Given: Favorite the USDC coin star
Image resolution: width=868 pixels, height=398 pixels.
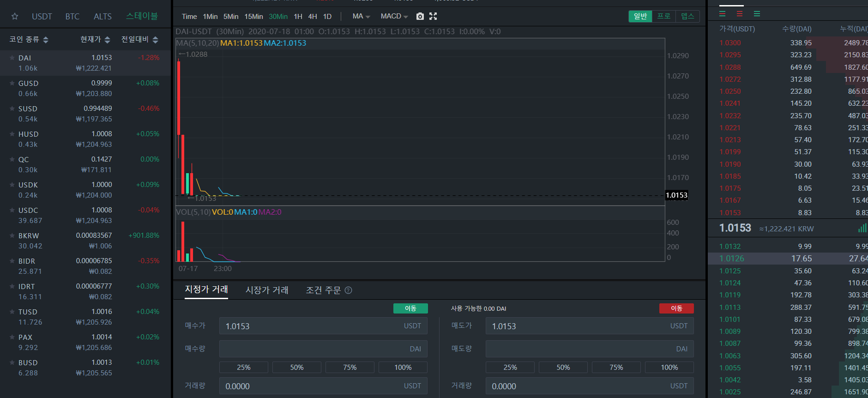Looking at the screenshot, I should coord(12,210).
